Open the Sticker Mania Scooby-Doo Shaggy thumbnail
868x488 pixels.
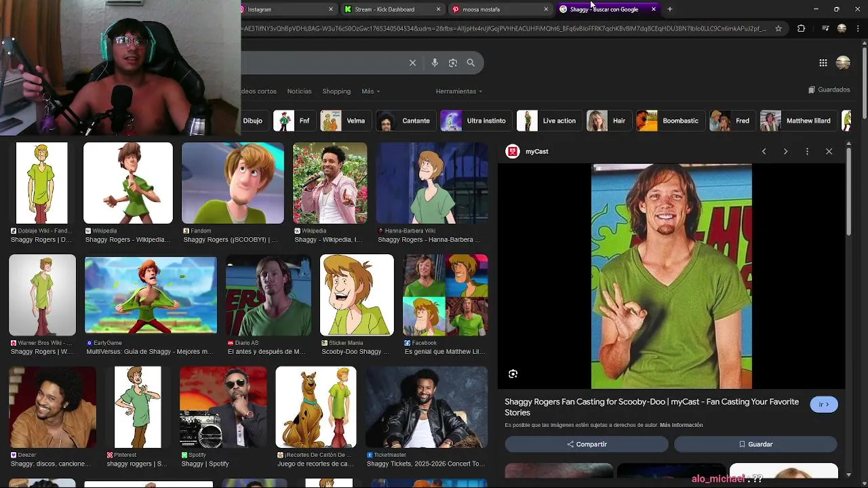357,295
